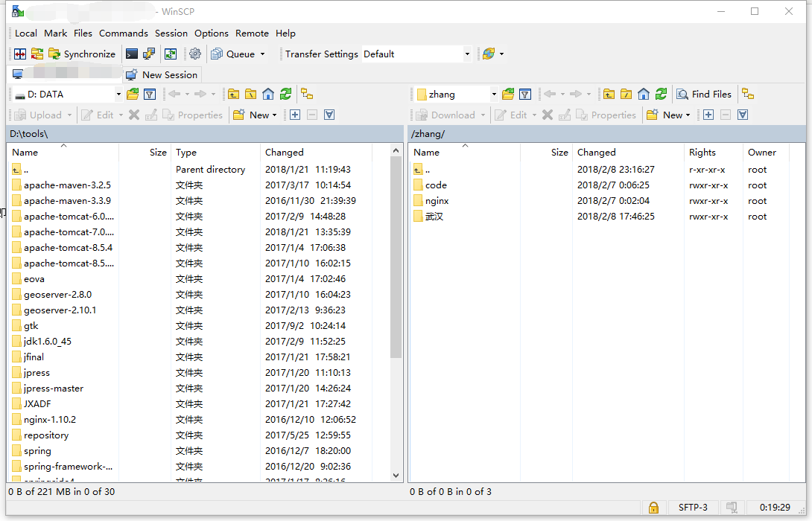
Task: Go to root directory in local panel
Action: (250, 95)
